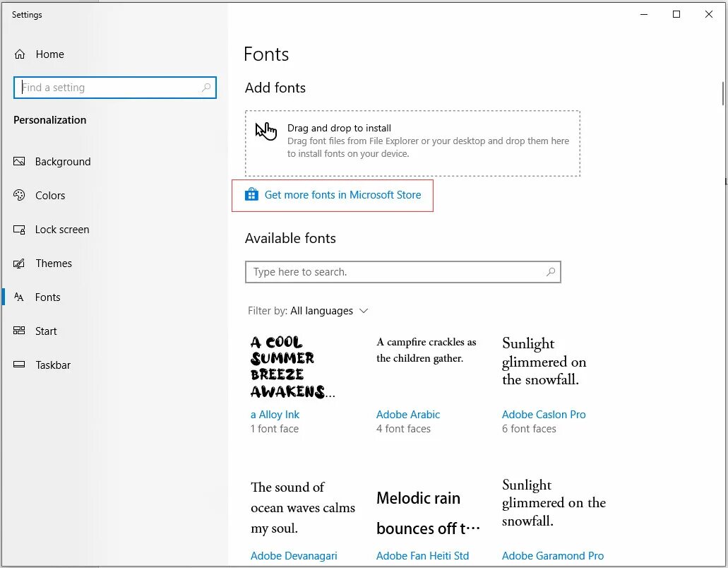Open Get more fonts in Microsoft Store
This screenshot has width=728, height=568.
tap(342, 195)
